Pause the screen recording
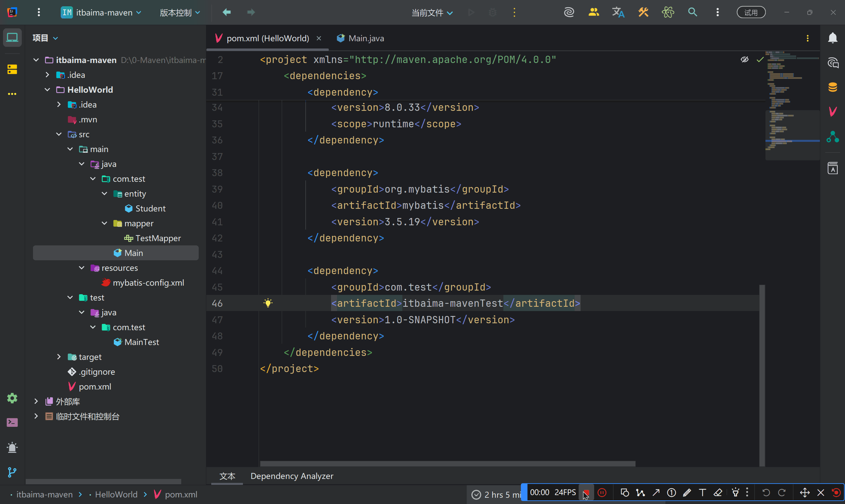The width and height of the screenshot is (845, 504). (602, 492)
